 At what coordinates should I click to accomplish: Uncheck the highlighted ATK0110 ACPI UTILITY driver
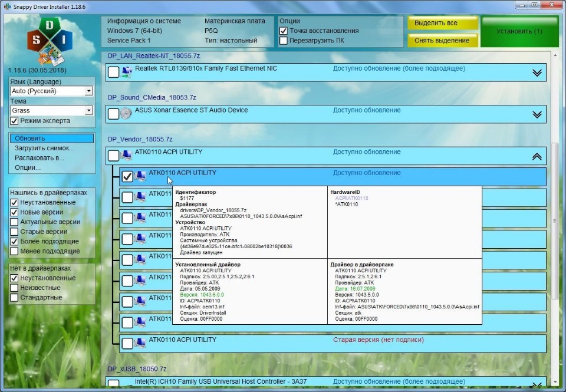click(127, 176)
